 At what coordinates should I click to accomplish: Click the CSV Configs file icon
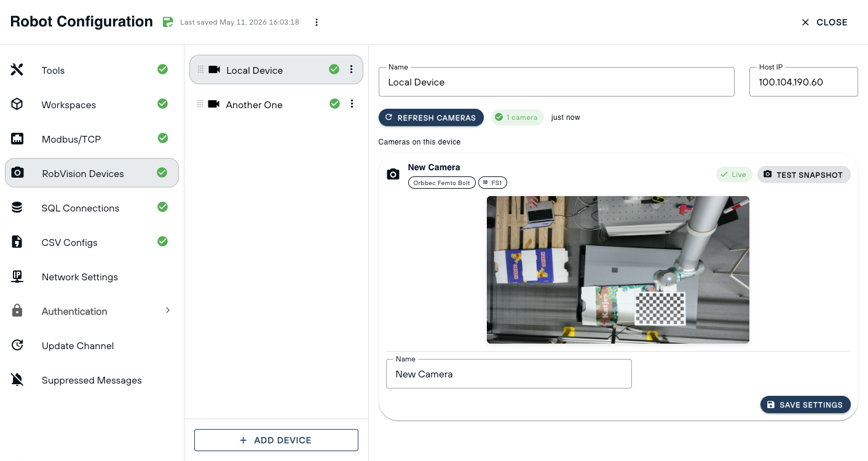[x=17, y=242]
